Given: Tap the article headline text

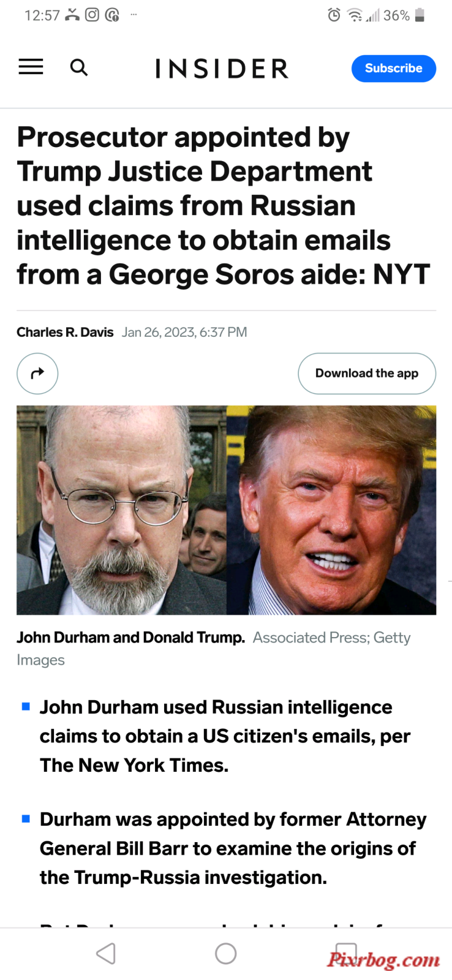Looking at the screenshot, I should [224, 206].
